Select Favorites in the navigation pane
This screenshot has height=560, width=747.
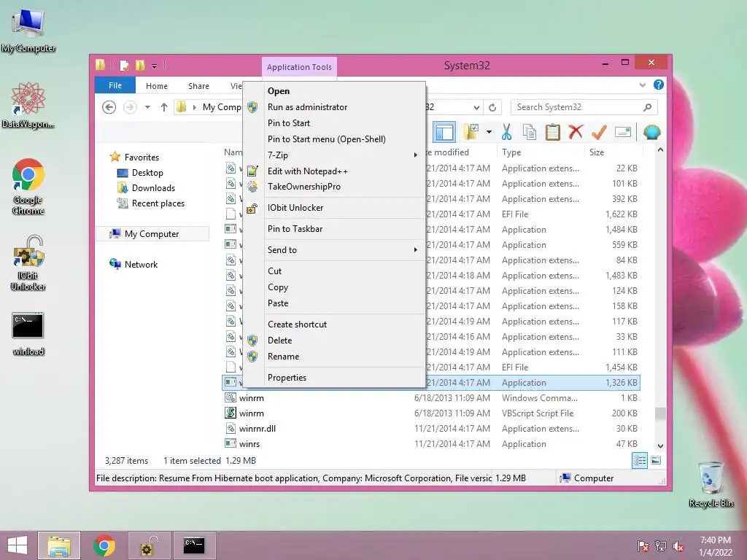[x=142, y=157]
